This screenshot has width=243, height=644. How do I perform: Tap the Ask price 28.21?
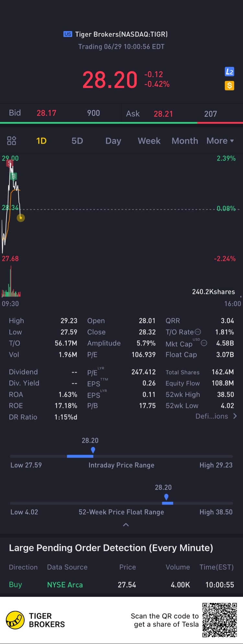point(163,114)
